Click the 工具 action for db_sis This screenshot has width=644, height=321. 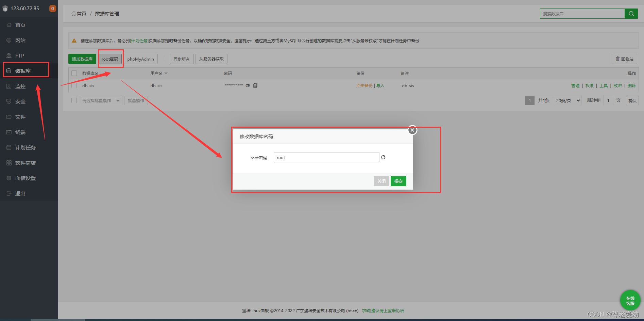[x=604, y=86]
